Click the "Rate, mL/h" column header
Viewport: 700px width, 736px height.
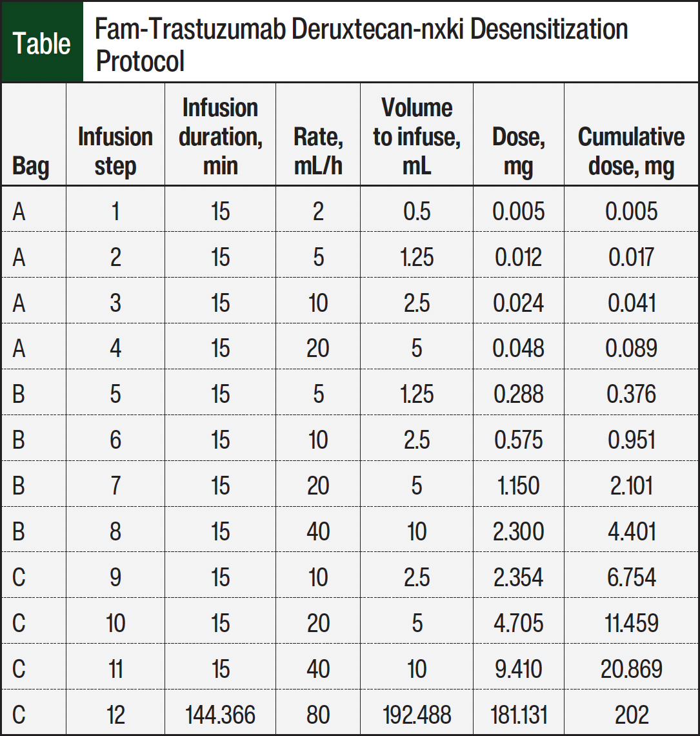[318, 151]
